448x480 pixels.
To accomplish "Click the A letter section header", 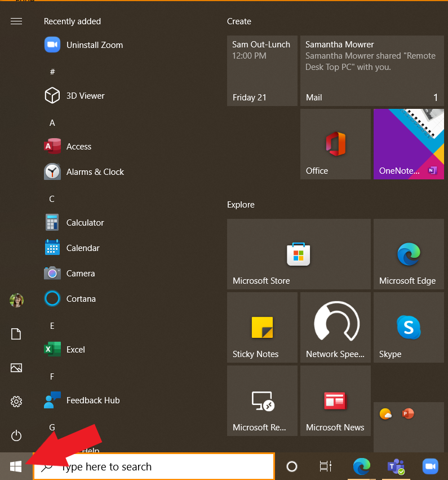I will 52,123.
